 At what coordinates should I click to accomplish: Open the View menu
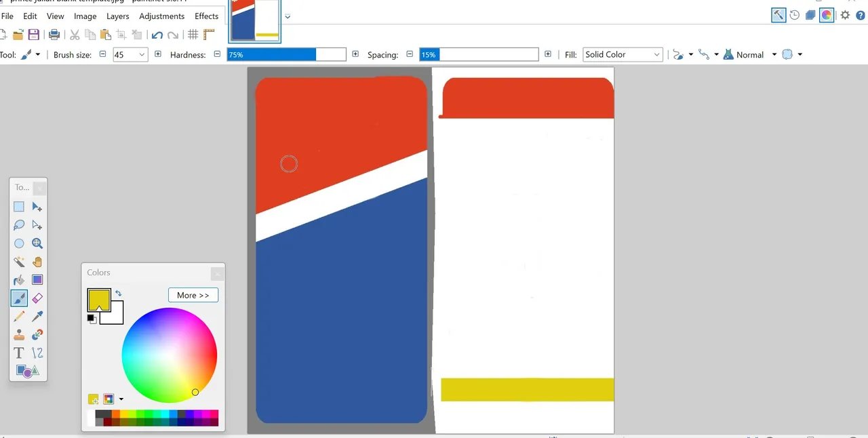[x=56, y=16]
